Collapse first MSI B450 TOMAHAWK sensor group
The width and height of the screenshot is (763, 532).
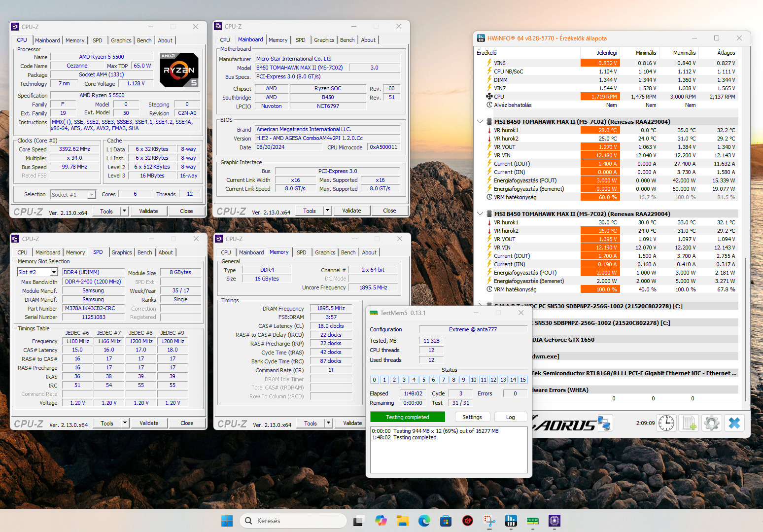480,121
